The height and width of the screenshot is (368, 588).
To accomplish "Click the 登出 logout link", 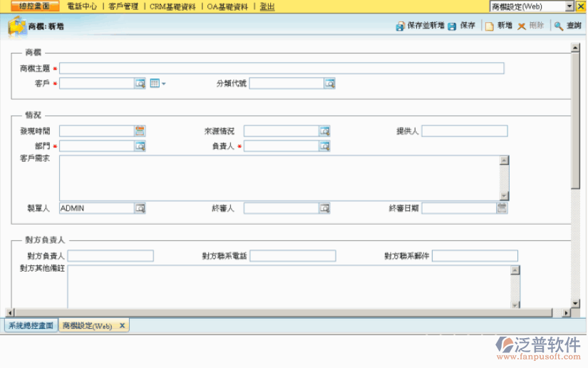I will 267,6.
